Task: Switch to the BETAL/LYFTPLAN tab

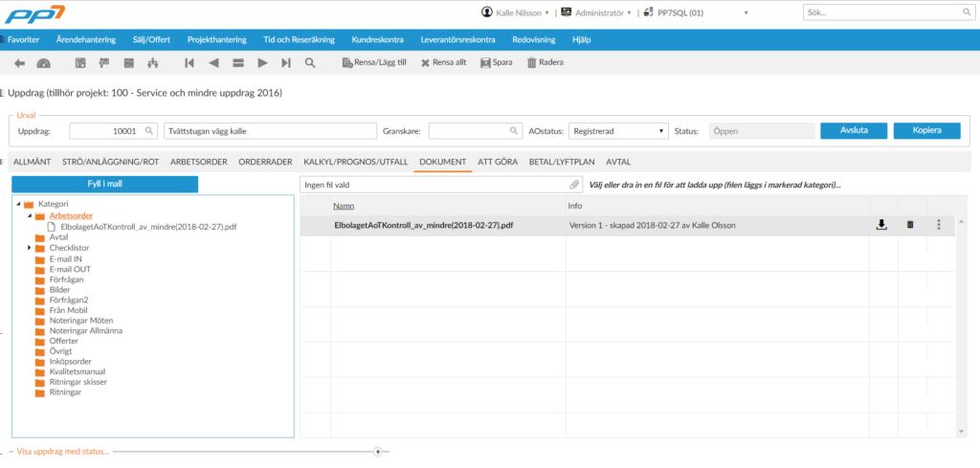Action: (562, 162)
